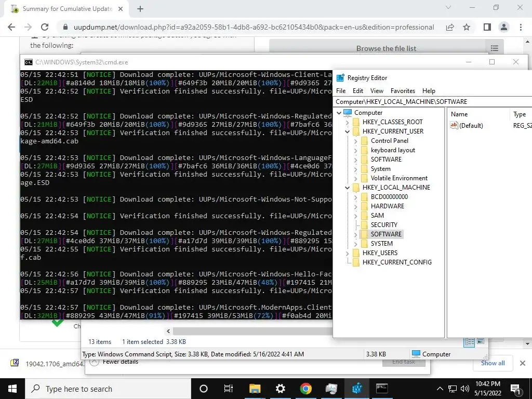Screen dimensions: 532x399
Task: Bookmark this page with star icon
Action: [x=467, y=27]
